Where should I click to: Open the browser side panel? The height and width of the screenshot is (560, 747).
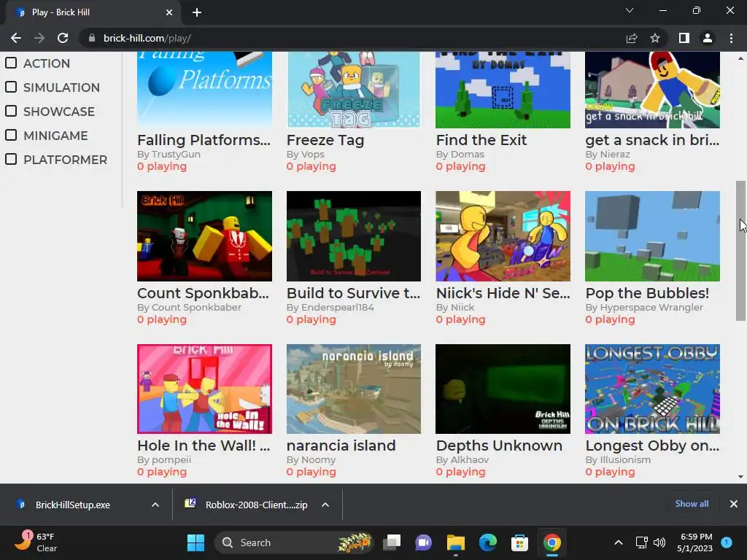pyautogui.click(x=684, y=38)
